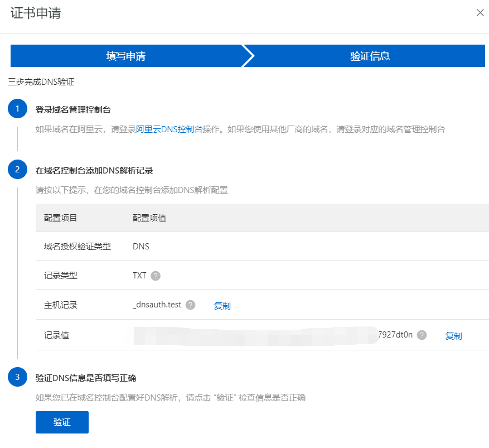Click the step 2 circle icon
Viewport: 489px width, 448px height.
pyautogui.click(x=17, y=170)
